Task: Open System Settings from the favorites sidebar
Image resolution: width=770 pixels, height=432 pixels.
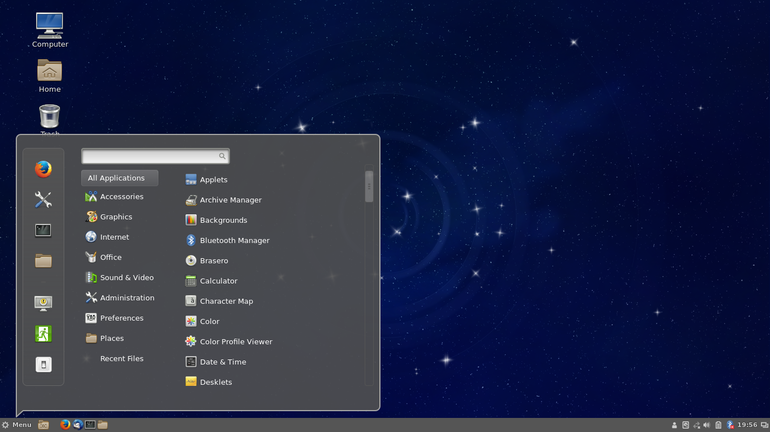Action: pyautogui.click(x=43, y=200)
